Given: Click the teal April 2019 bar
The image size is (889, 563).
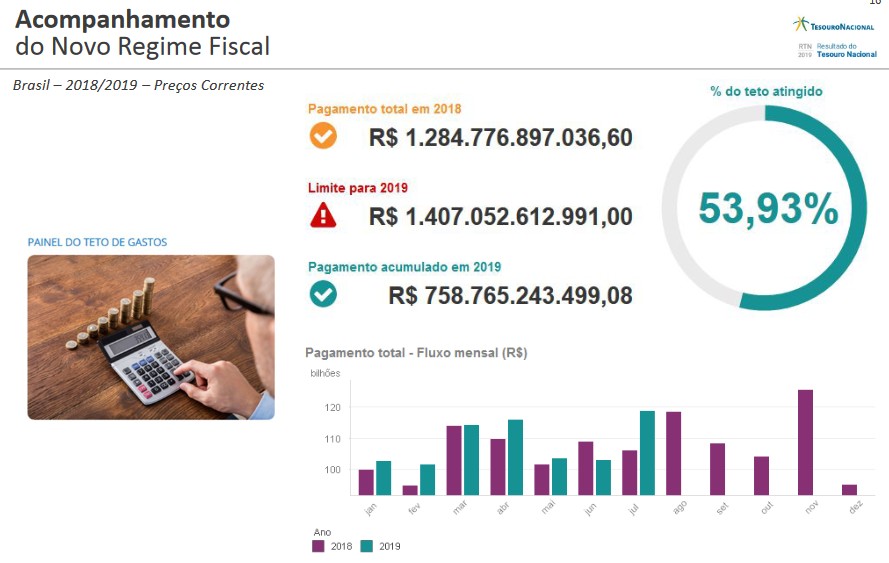Looking at the screenshot, I should pos(515,457).
